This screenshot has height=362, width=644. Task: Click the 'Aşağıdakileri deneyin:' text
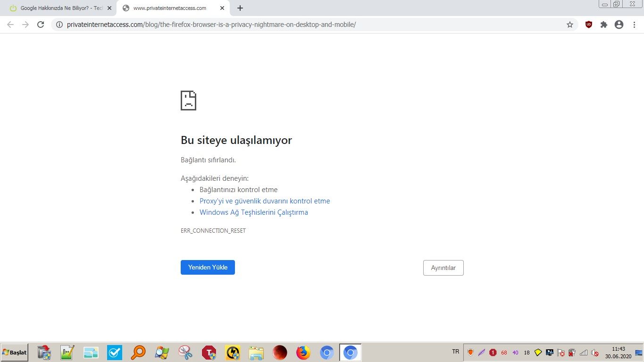pyautogui.click(x=215, y=178)
